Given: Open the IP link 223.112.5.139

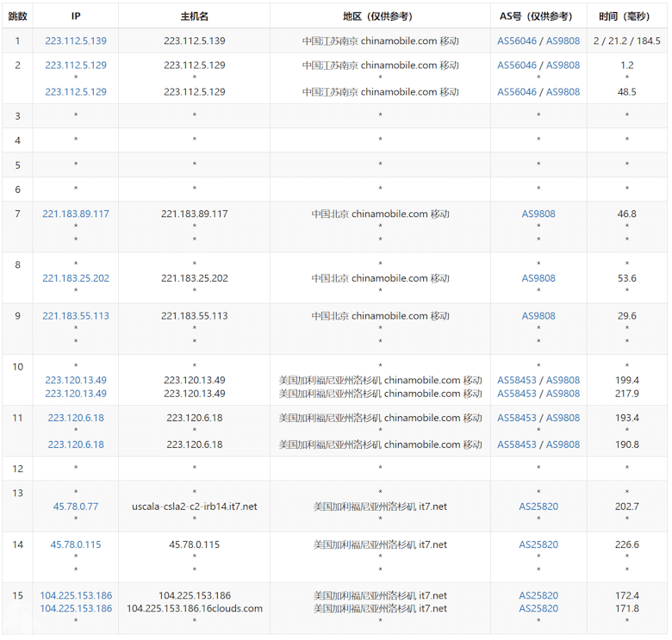Looking at the screenshot, I should pos(76,40).
